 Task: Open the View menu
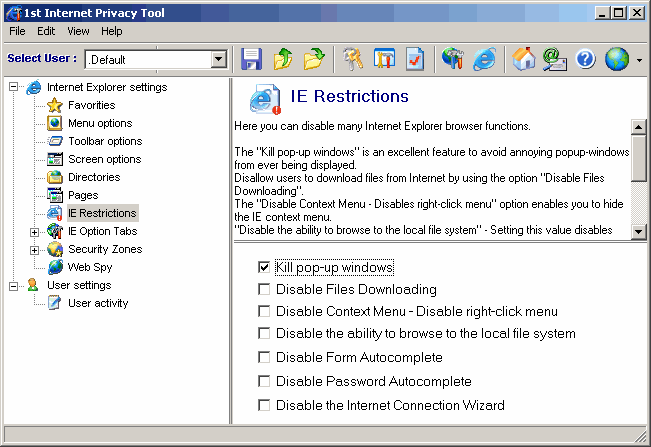pyautogui.click(x=78, y=31)
